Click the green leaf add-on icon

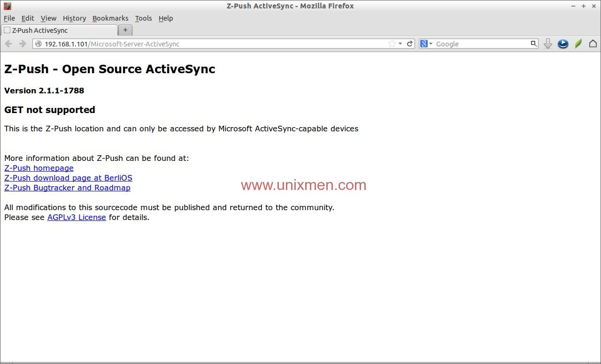[578, 44]
